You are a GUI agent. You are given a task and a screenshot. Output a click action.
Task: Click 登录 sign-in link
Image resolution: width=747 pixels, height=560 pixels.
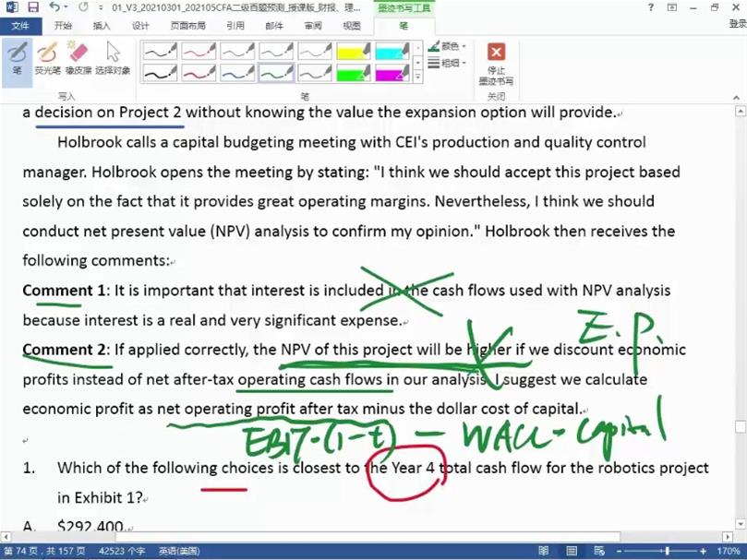tap(736, 26)
